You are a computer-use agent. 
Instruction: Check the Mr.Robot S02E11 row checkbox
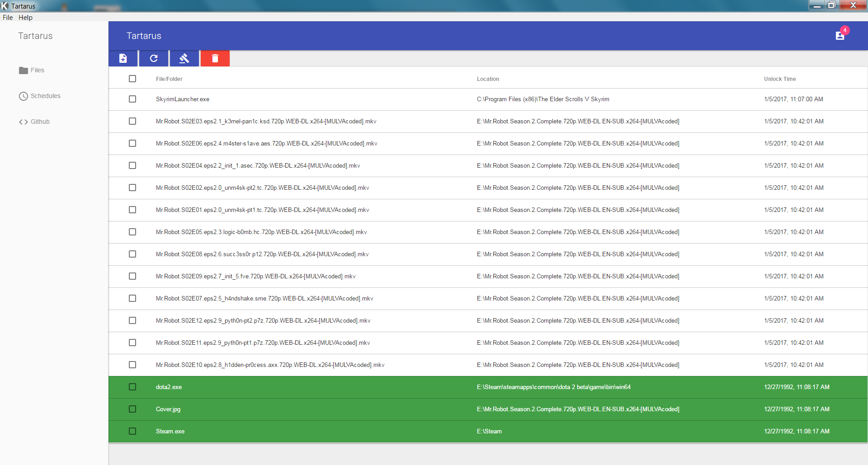132,343
